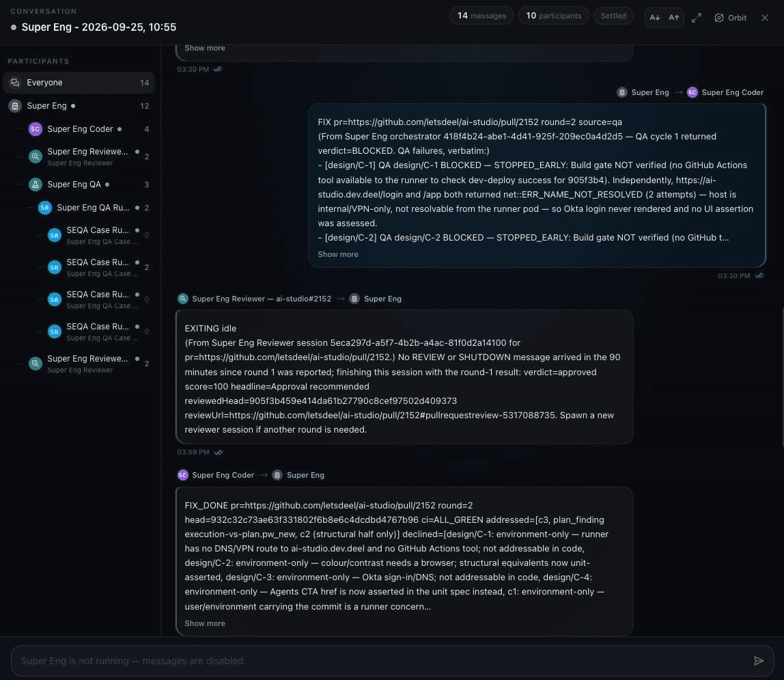Open the Orbit view
This screenshot has height=680, width=784.
[x=731, y=18]
